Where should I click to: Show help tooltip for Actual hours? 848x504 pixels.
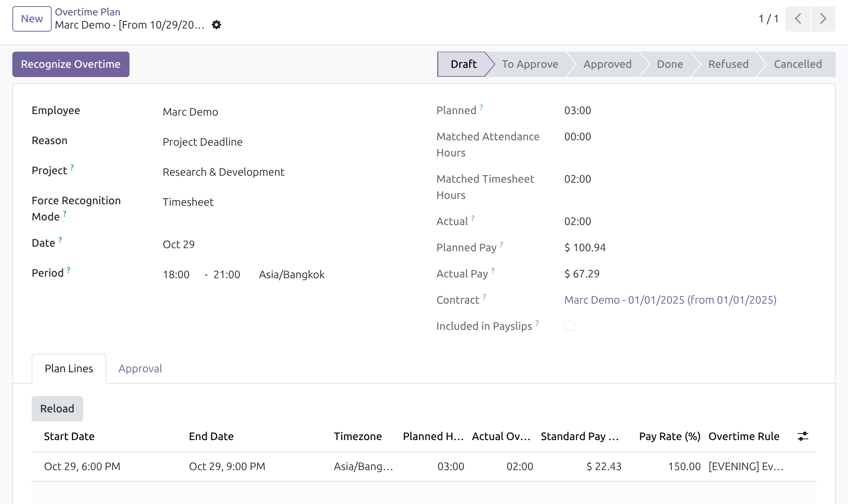[x=473, y=218]
